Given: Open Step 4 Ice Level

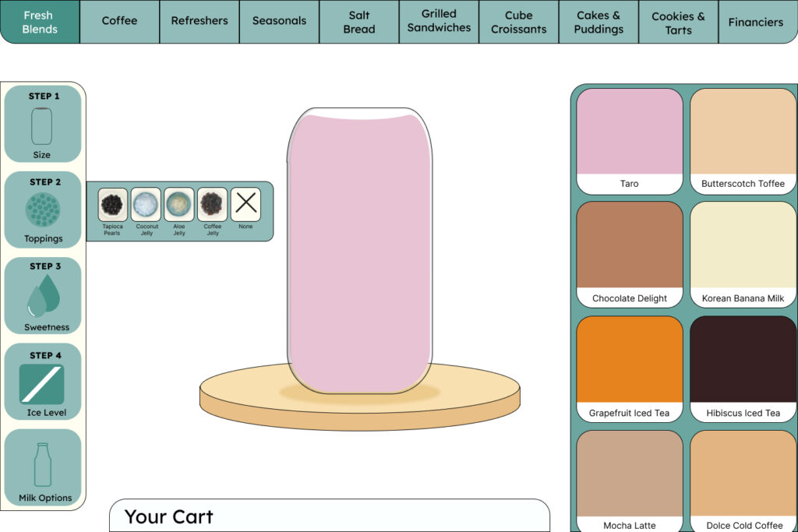Looking at the screenshot, I should (x=42, y=382).
